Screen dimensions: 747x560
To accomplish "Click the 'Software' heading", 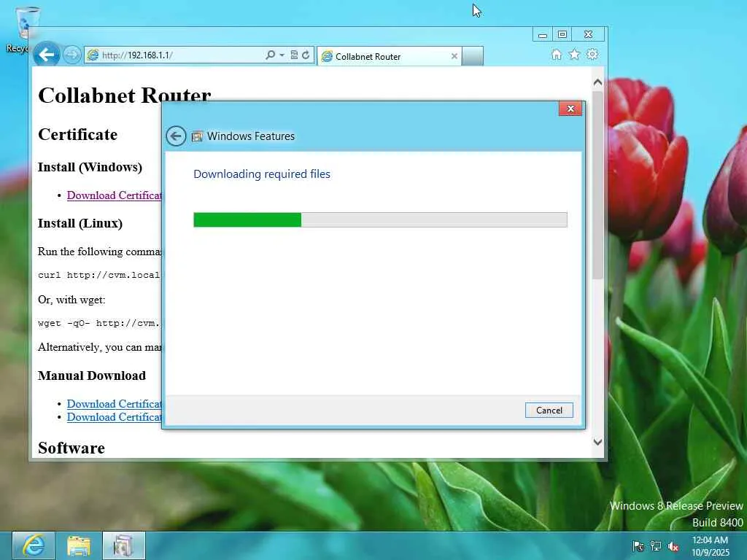I will (x=71, y=448).
